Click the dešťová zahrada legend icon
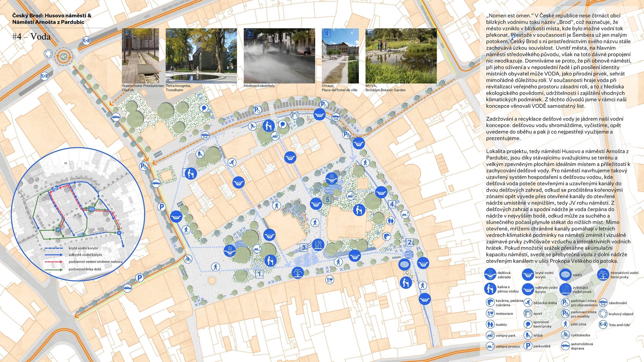 490,274
